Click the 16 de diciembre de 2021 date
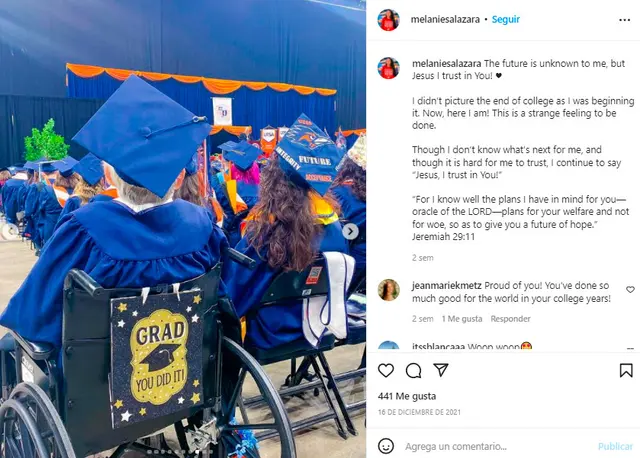Screen dimensions: 640x458 [419, 412]
